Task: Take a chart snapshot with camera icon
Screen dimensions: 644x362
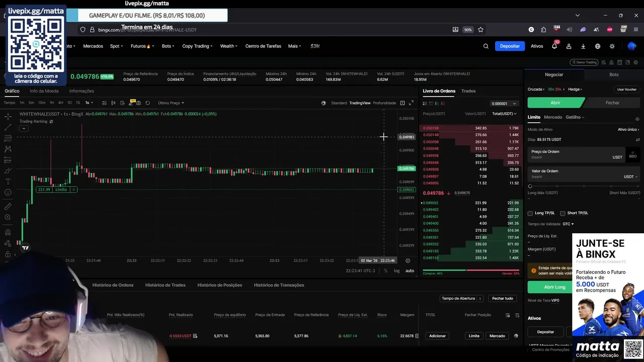Action: (138, 103)
